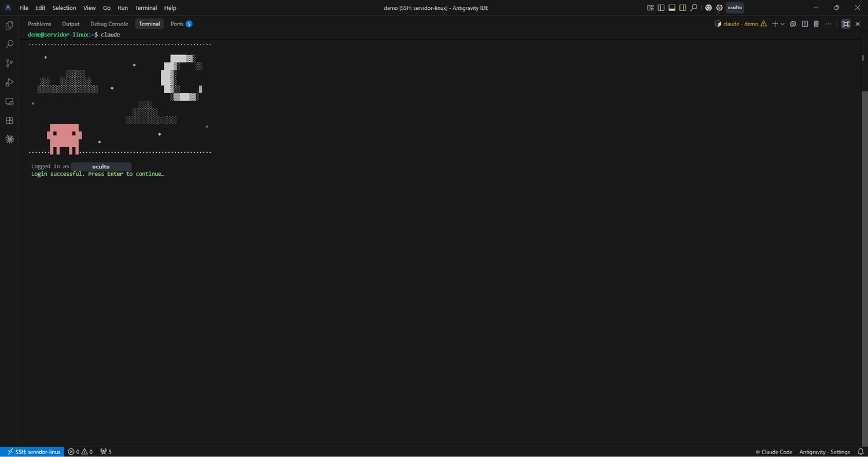
Task: Select the 'claude - demo' terminal label
Action: [x=740, y=24]
